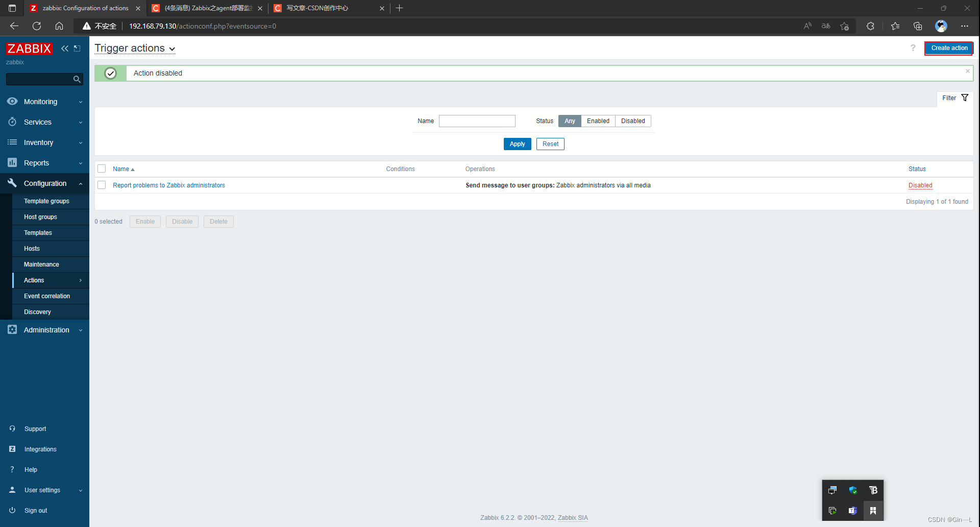Click the Reports chart icon
Screen dimensions: 980x527
(12, 163)
